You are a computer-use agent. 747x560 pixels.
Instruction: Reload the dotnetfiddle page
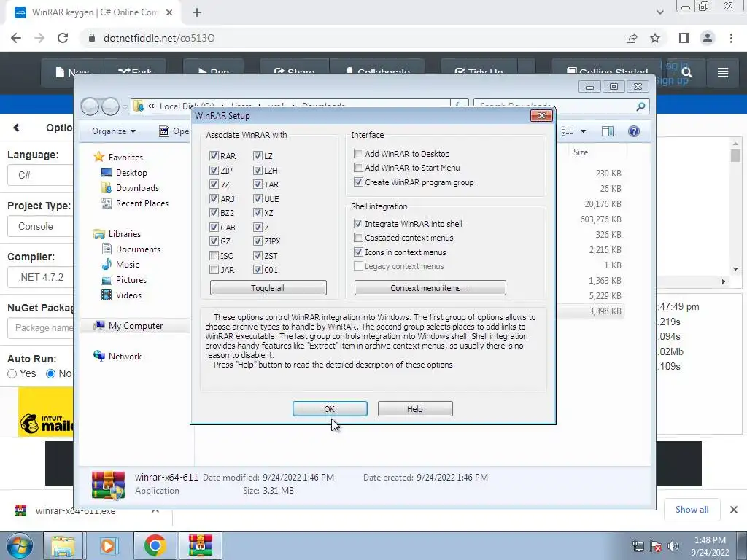63,38
